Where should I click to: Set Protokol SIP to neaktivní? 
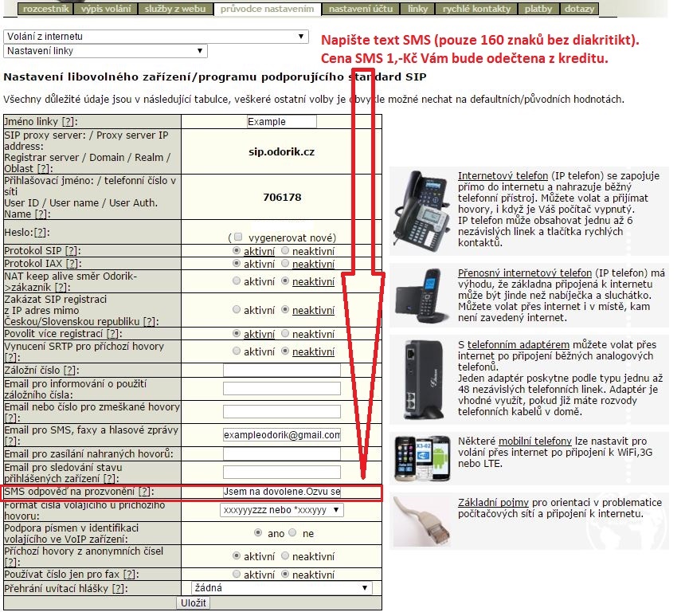point(285,251)
